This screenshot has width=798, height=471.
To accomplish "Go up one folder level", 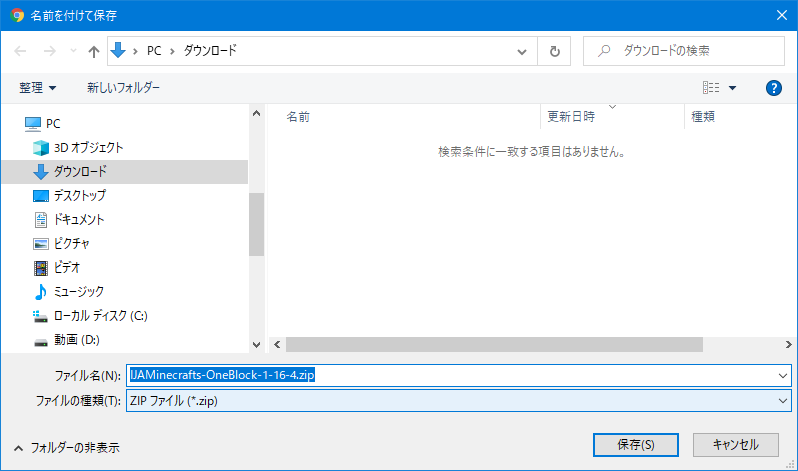I will click(94, 51).
